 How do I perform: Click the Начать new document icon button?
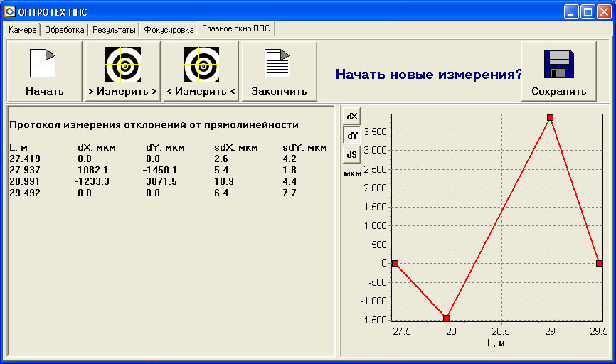pyautogui.click(x=44, y=72)
